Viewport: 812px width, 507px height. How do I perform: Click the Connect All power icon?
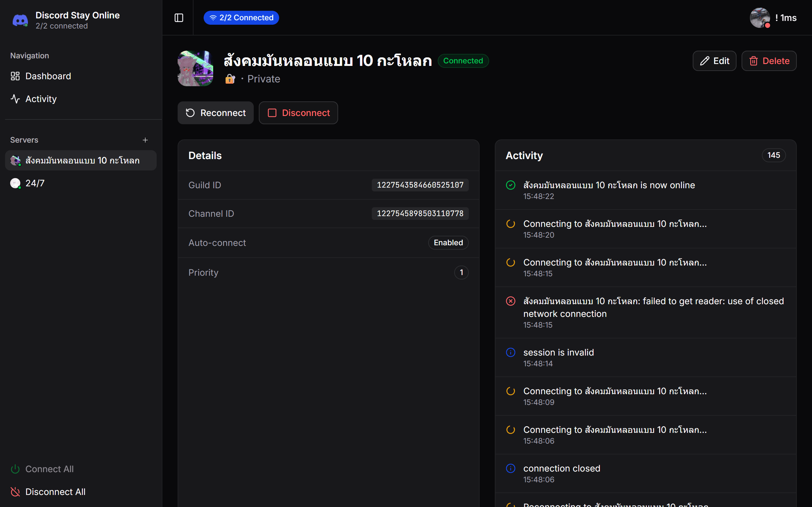point(15,469)
